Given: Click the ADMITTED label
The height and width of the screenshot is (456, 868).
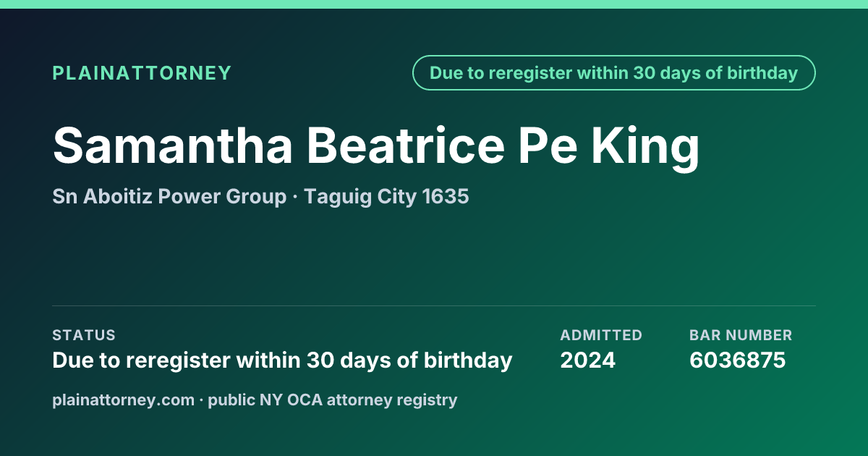Looking at the screenshot, I should pyautogui.click(x=601, y=335).
